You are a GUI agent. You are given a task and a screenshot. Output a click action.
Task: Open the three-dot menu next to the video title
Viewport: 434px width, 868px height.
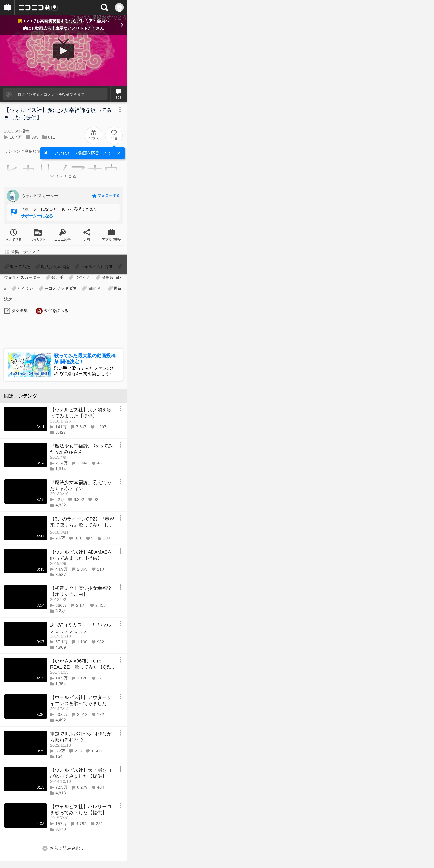[x=120, y=110]
